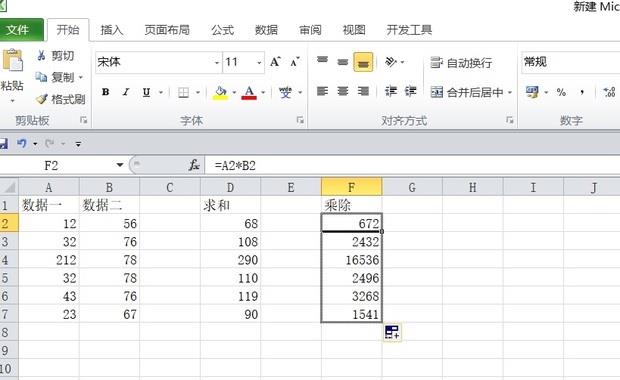Viewport: 620px width, 380px height.
Task: Click the Insert Function fx icon
Action: (194, 165)
